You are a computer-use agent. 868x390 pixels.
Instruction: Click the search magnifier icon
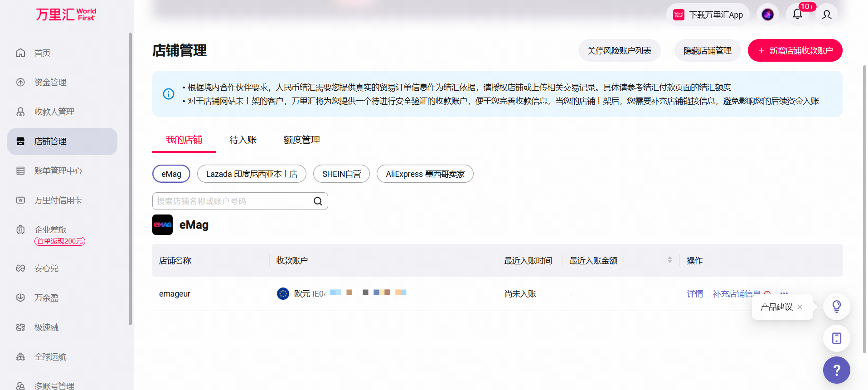point(318,201)
